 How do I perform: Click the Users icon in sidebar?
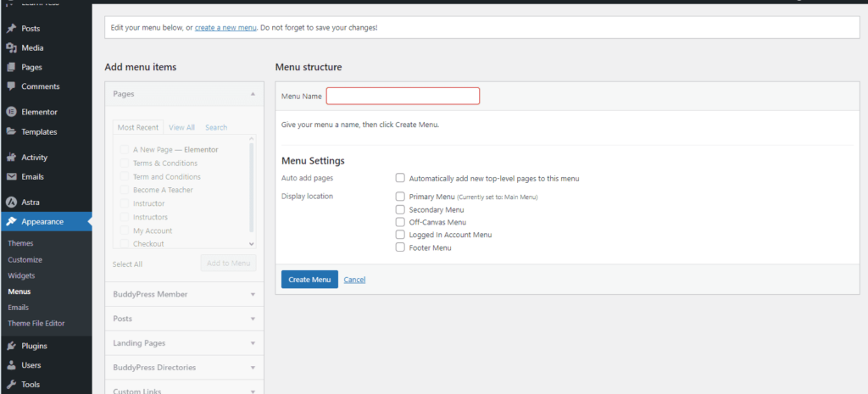pos(11,365)
